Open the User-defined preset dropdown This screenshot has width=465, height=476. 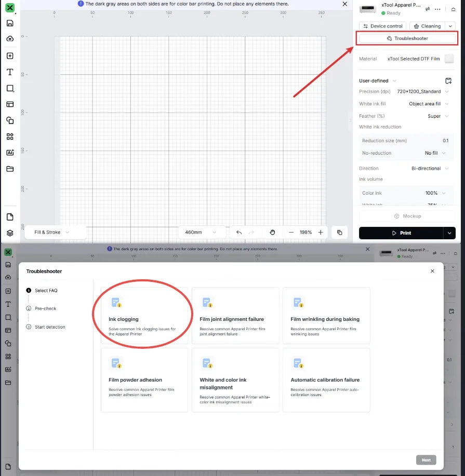click(x=394, y=81)
